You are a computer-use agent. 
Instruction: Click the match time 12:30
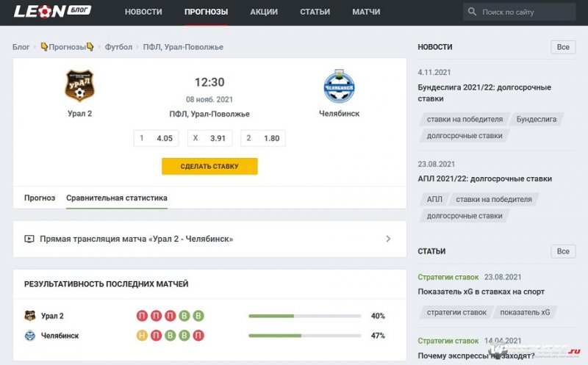[x=209, y=82]
